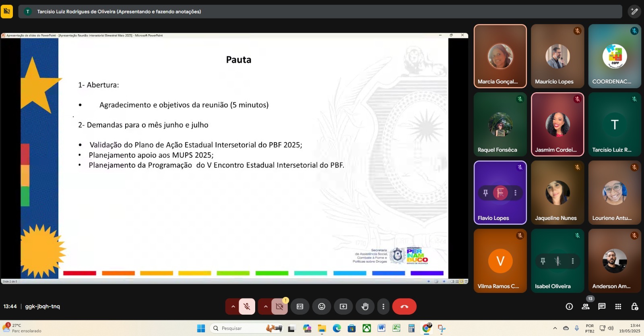644x336 pixels.
Task: Select Jasmim Cordeiro's participant tile
Action: tap(557, 124)
